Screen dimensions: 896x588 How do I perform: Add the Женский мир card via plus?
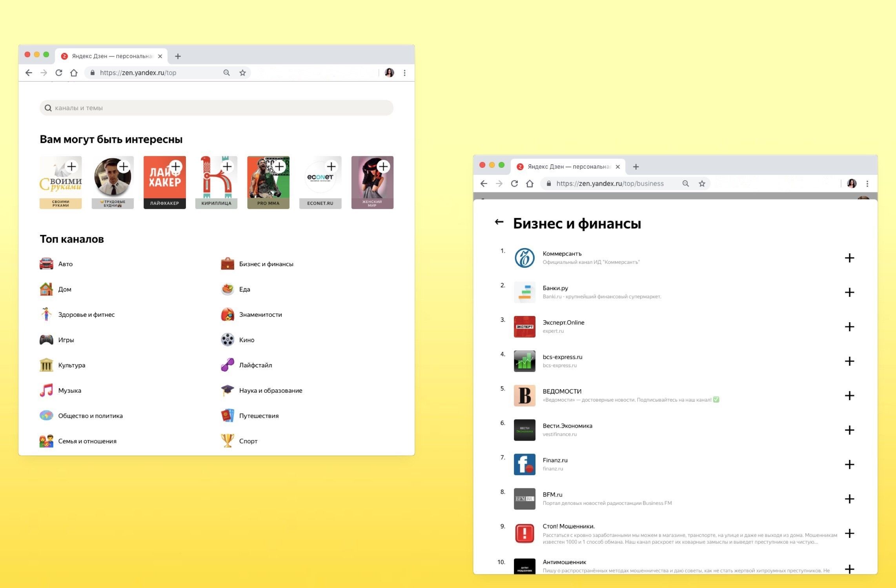[x=383, y=167]
